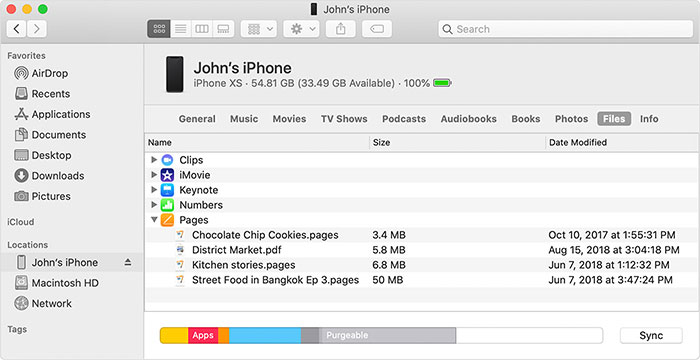The width and height of the screenshot is (700, 360).
Task: Click the Edit Tags toolbar button
Action: coord(377,29)
